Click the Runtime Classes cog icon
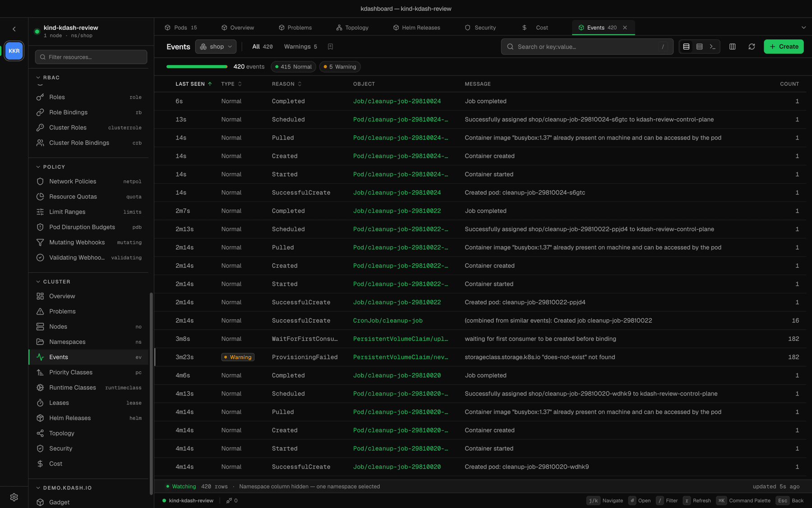The image size is (812, 508). (40, 387)
